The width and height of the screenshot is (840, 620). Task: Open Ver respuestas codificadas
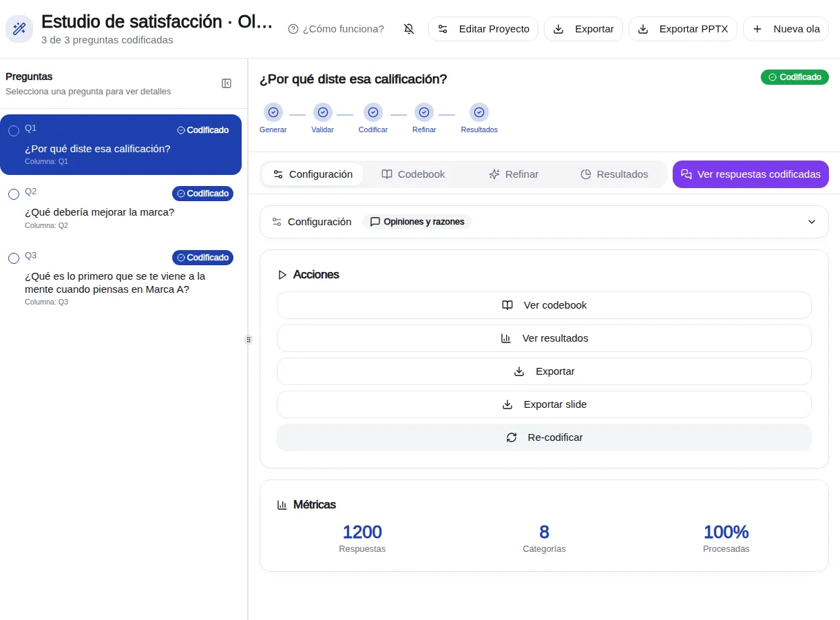(x=750, y=174)
